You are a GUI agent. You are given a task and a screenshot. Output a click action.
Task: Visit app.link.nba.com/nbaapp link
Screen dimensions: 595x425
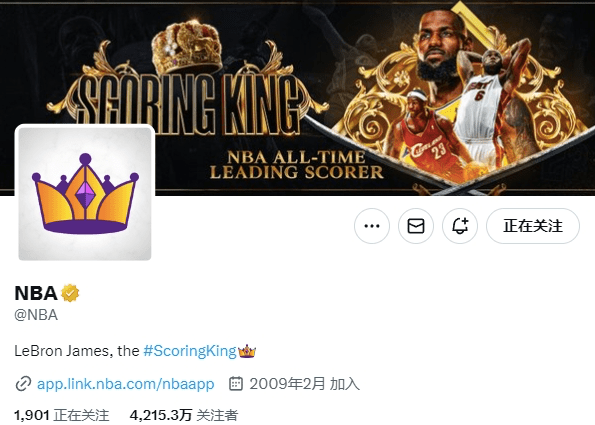coord(126,384)
